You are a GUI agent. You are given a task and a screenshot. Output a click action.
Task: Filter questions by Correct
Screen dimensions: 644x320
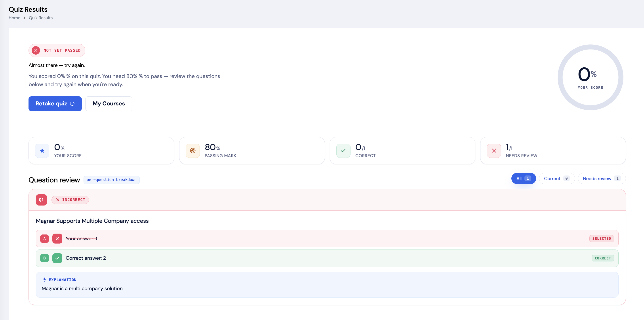click(x=557, y=179)
